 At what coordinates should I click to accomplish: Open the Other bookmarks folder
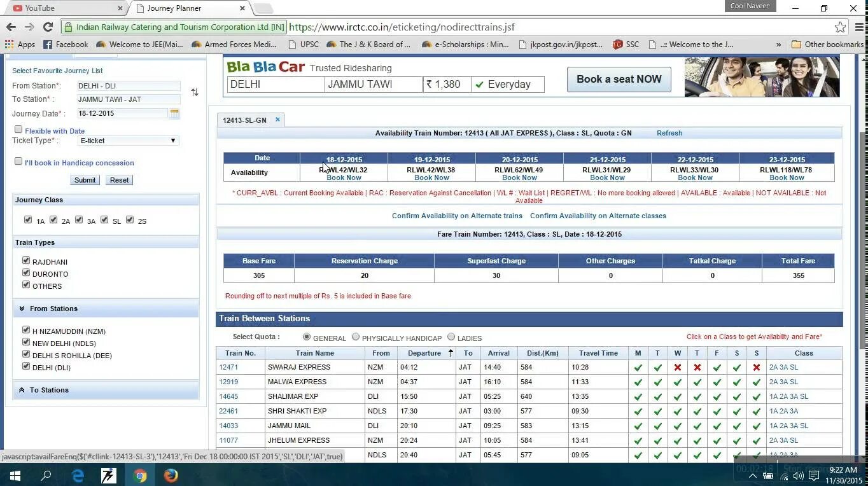coord(827,45)
